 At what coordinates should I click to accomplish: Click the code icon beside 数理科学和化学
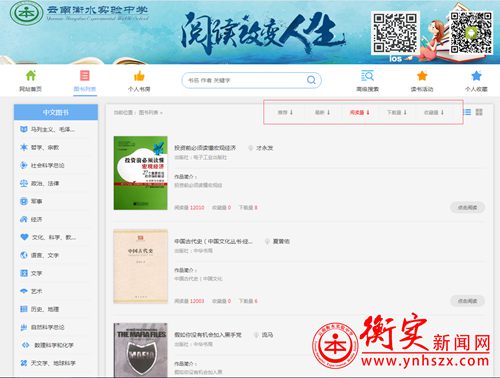tap(25, 345)
